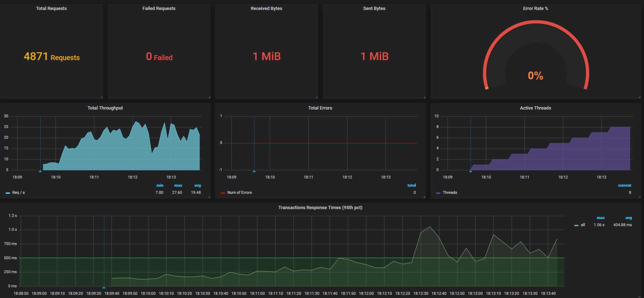
Task: Open the Total Requests panel title menu
Action: (51, 9)
